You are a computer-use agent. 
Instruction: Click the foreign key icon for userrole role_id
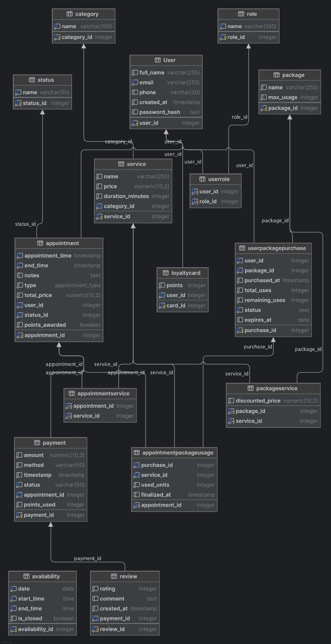[195, 202]
